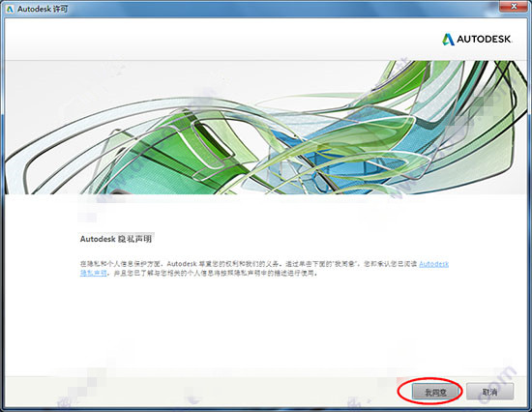Screen dimensions: 532x412
Task: Click the quoted 我同意 text in the paragraph
Action: 346,264
